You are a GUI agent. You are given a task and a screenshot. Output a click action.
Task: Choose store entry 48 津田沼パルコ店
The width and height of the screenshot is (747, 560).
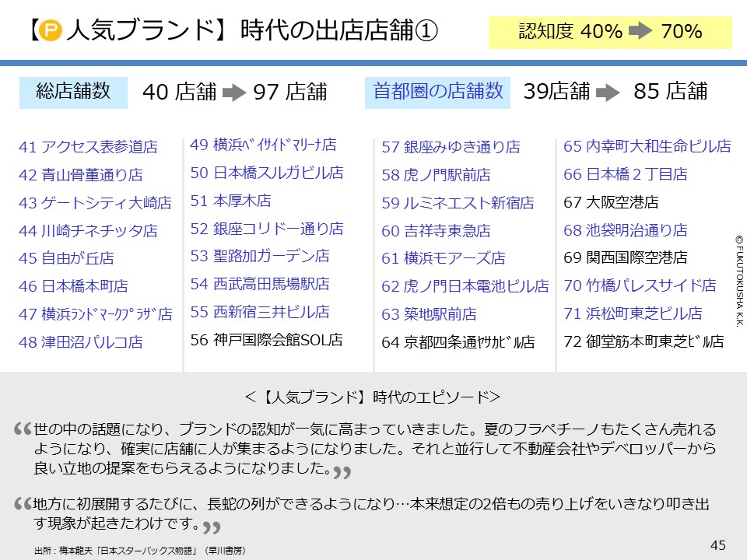[x=81, y=342]
